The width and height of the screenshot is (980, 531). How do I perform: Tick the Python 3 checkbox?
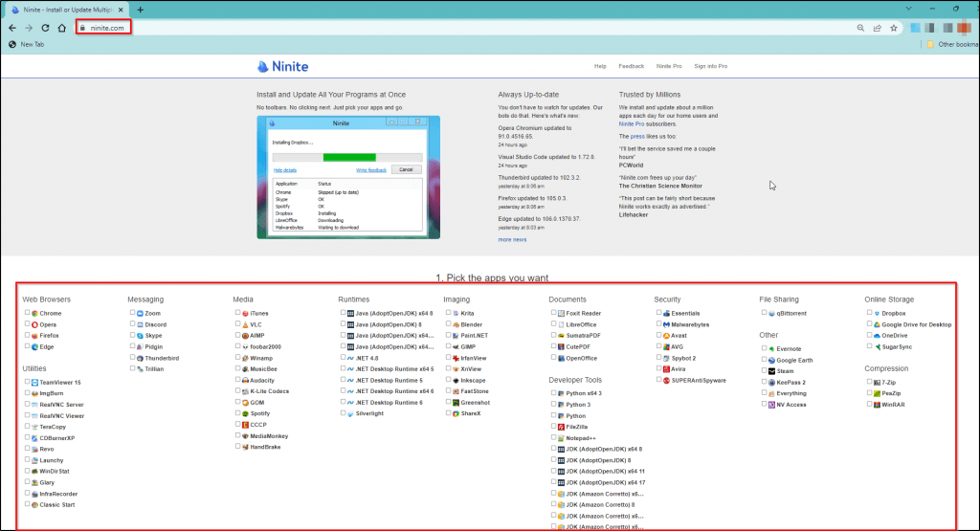pyautogui.click(x=553, y=404)
